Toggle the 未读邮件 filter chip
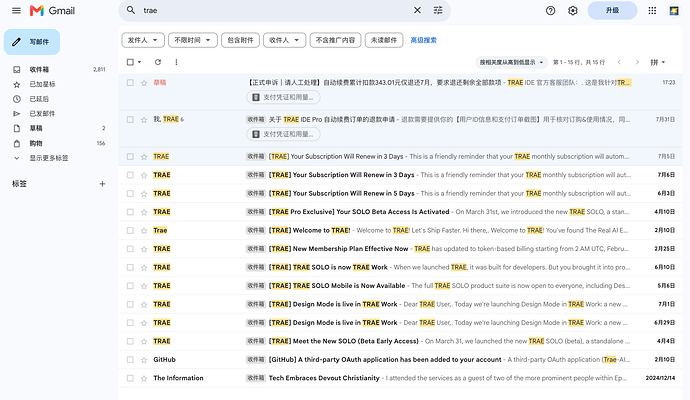This screenshot has height=400, width=690. coord(384,40)
